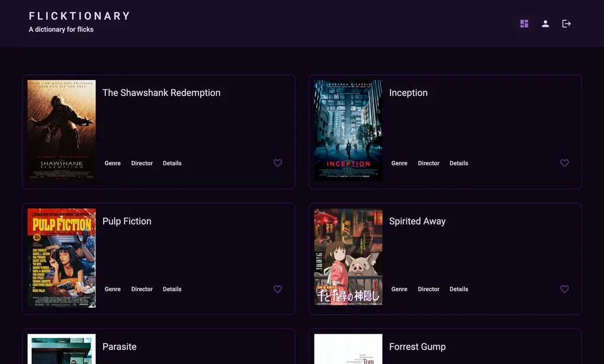604x364 pixels.
Task: Click the logout icon
Action: click(566, 23)
